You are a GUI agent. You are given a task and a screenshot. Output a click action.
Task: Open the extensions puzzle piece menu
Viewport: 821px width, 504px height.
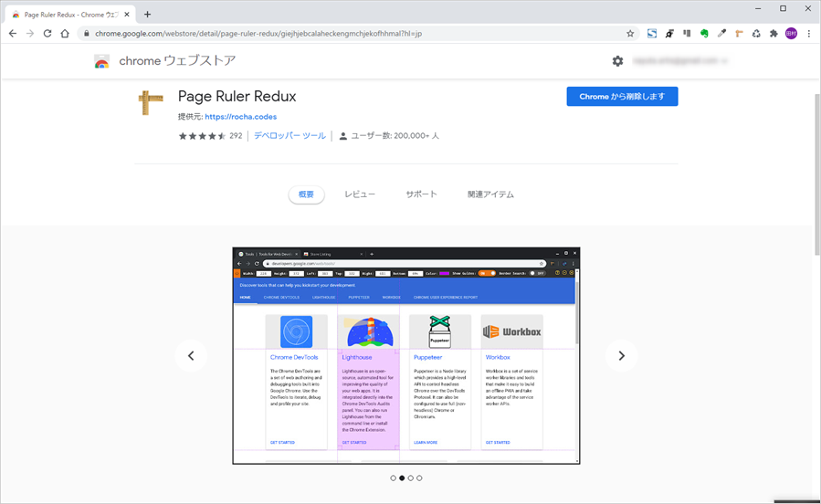click(774, 34)
